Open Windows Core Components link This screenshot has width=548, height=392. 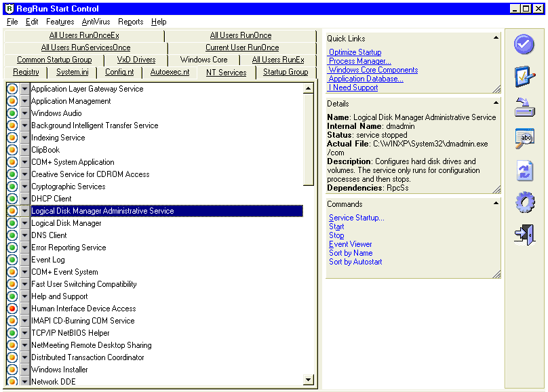[373, 70]
